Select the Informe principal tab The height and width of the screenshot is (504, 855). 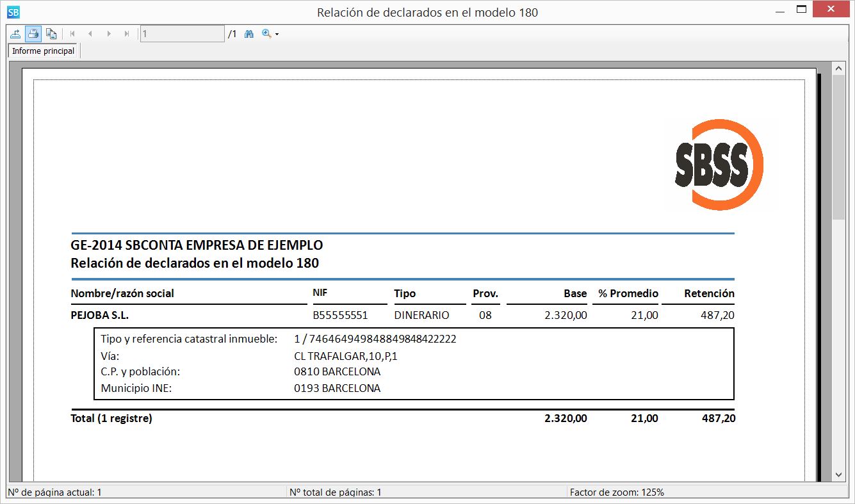click(44, 51)
